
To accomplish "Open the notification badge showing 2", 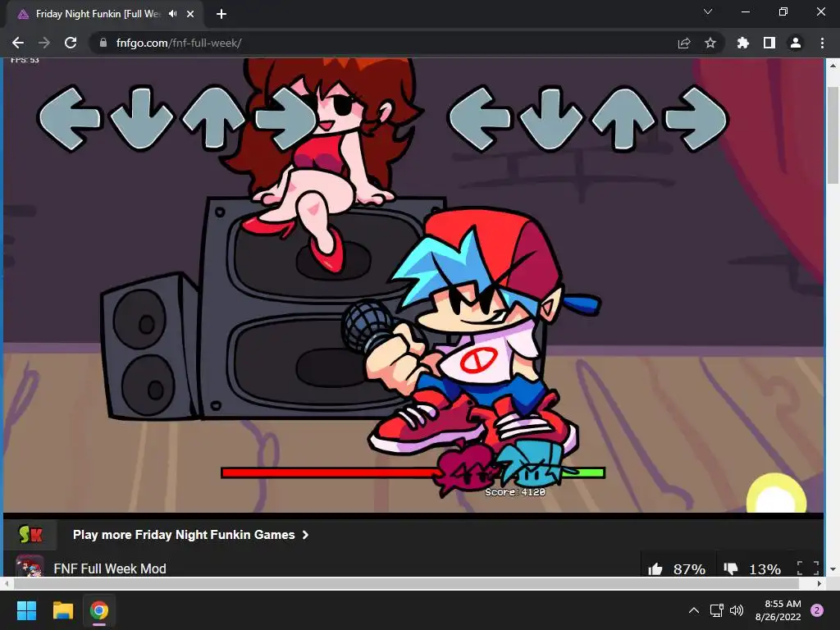I will click(817, 610).
